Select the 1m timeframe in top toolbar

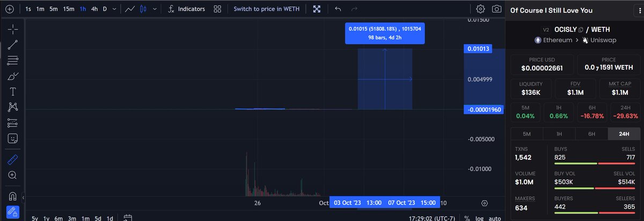coord(40,9)
